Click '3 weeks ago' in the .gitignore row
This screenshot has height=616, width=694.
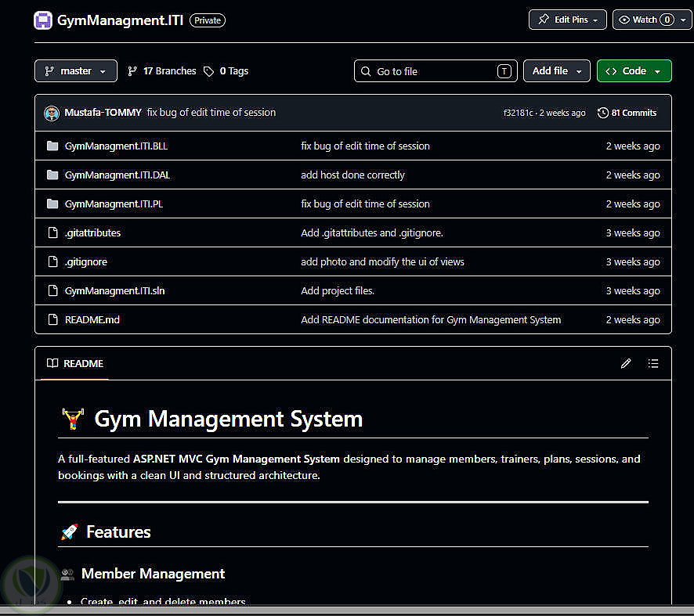point(632,261)
